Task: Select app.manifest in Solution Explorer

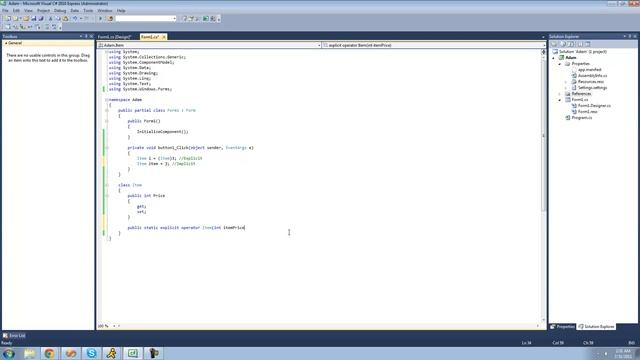Action: click(589, 70)
